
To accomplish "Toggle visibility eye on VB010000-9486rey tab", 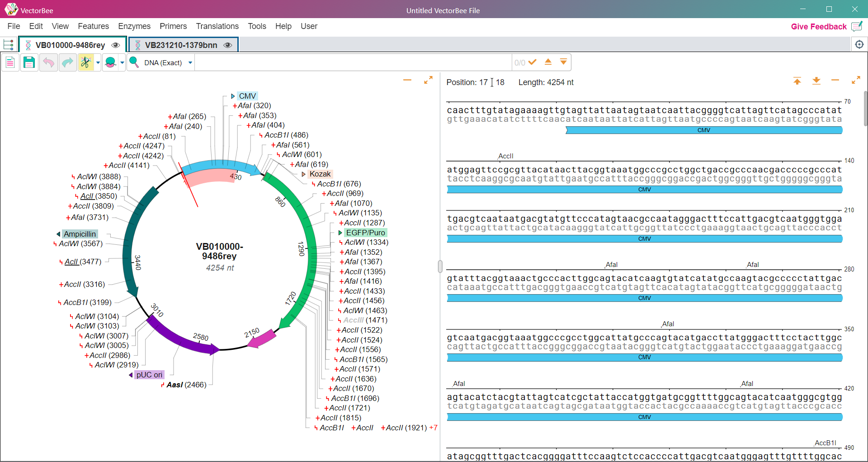I will point(116,45).
